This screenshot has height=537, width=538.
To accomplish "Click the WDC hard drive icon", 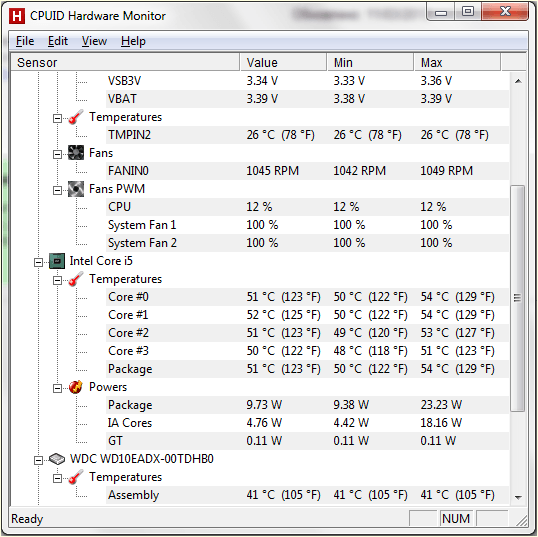I will 57,459.
